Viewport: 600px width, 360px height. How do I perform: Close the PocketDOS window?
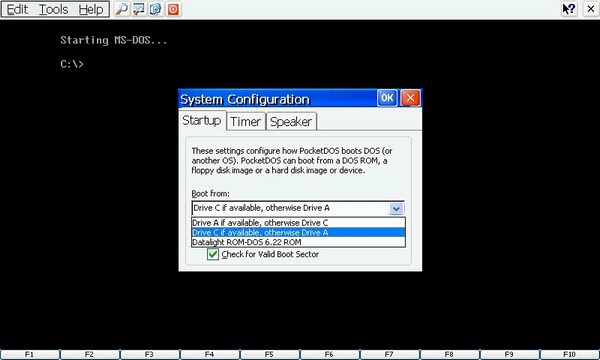click(591, 9)
